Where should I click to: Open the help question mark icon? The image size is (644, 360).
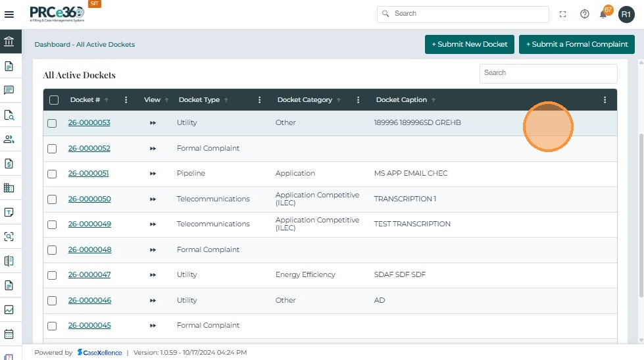pyautogui.click(x=584, y=14)
